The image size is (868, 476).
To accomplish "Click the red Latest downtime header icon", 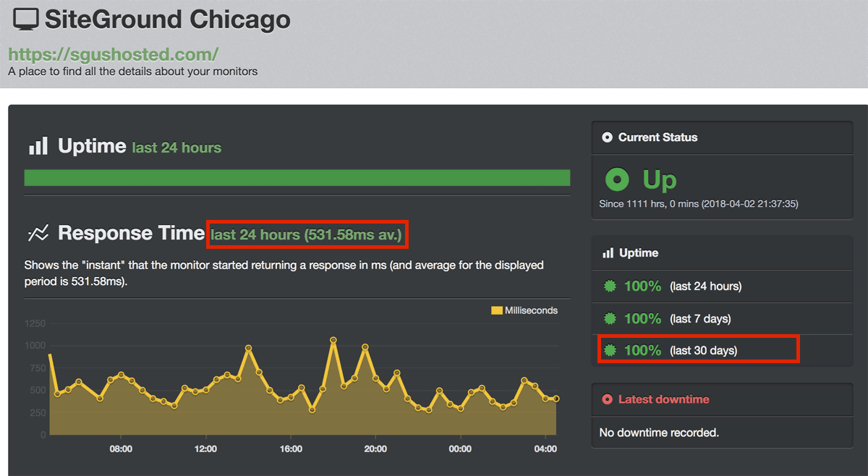I will [607, 399].
